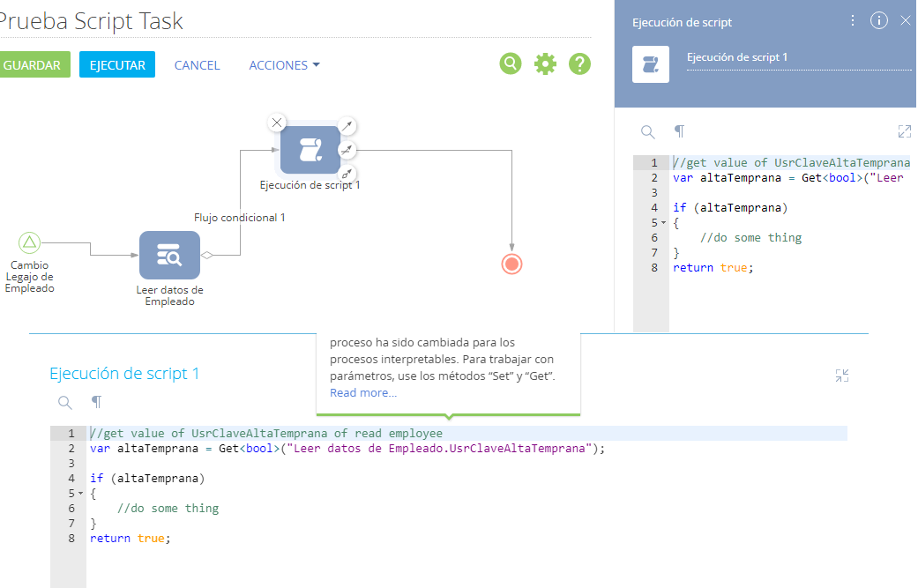Click the Cambio Legajo start signal event
The height and width of the screenshot is (588, 918).
(x=30, y=242)
